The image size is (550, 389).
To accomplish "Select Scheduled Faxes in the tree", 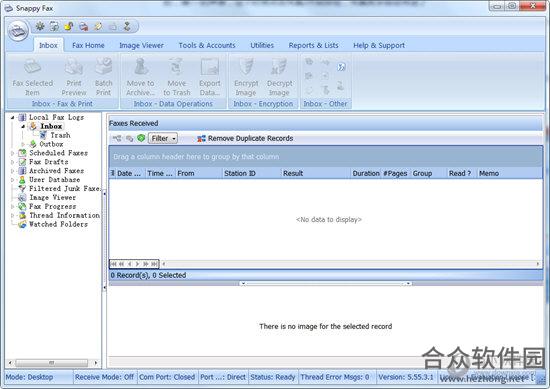I will 59,153.
